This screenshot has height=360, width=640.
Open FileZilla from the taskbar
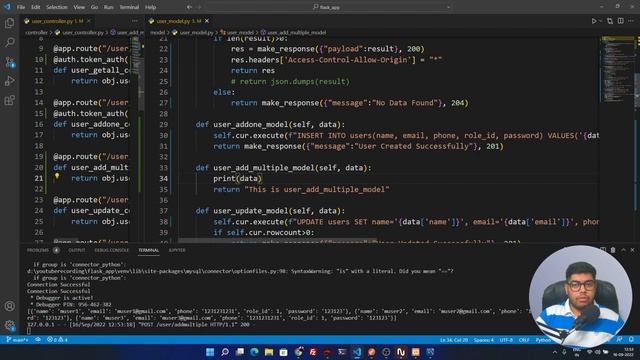click(313, 352)
